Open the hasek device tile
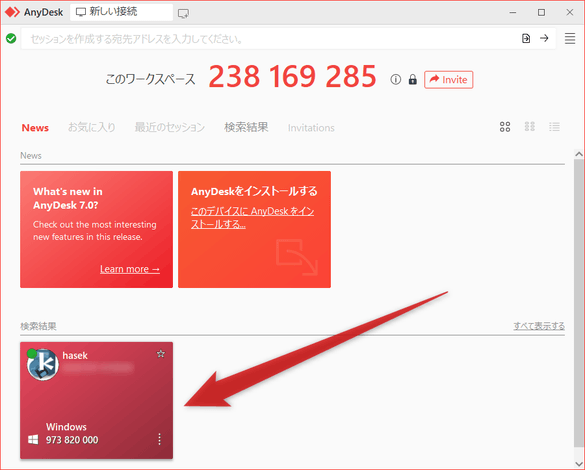Viewport: 585px width, 470px height. pos(96,400)
